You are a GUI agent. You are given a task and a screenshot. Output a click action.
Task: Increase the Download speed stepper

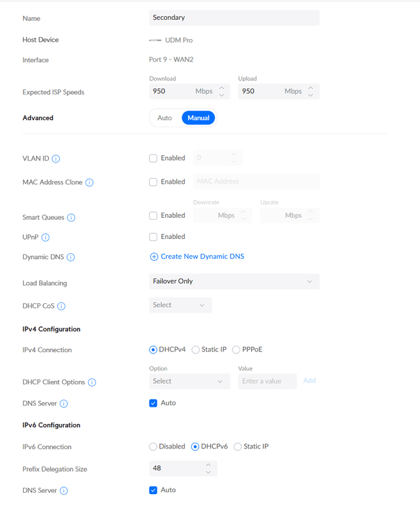pos(222,88)
